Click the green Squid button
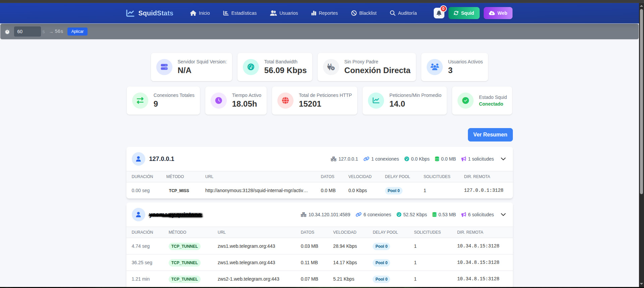This screenshot has width=644, height=288. tap(464, 13)
